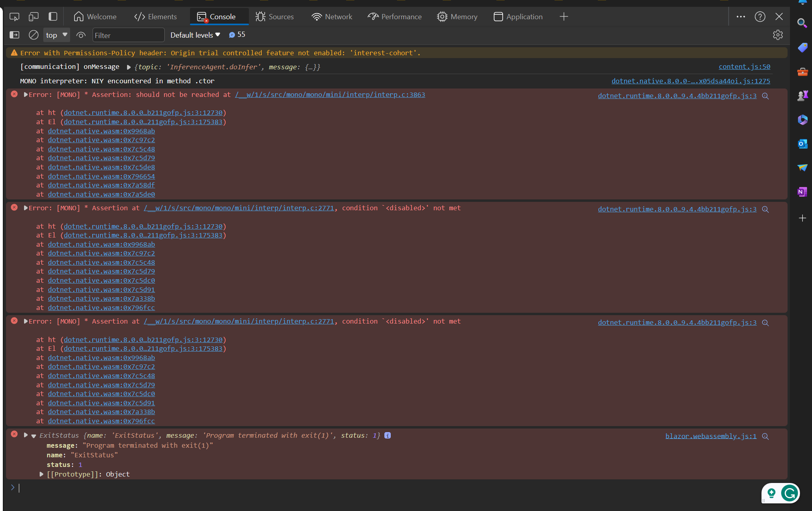Collapse the ExitStatus error object

point(33,435)
